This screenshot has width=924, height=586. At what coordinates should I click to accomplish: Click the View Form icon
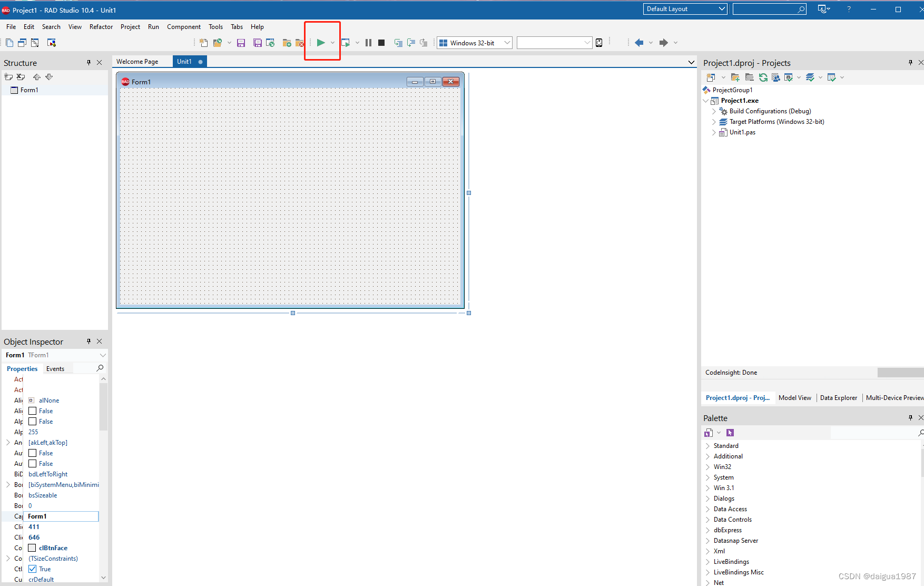tap(22, 43)
